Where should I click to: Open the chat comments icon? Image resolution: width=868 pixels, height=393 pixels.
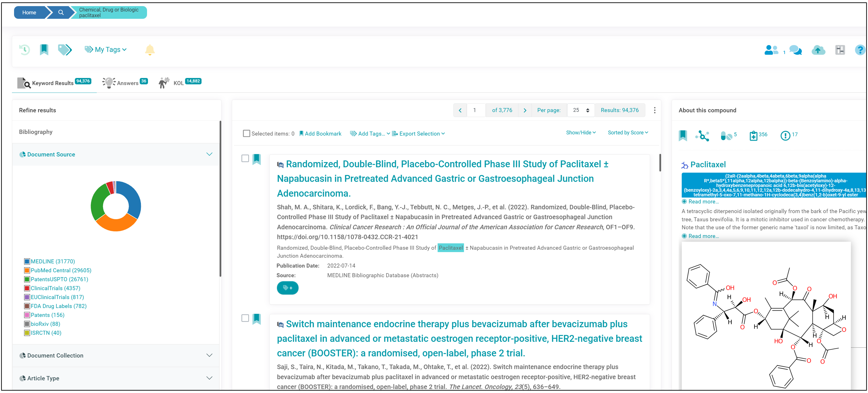[796, 50]
